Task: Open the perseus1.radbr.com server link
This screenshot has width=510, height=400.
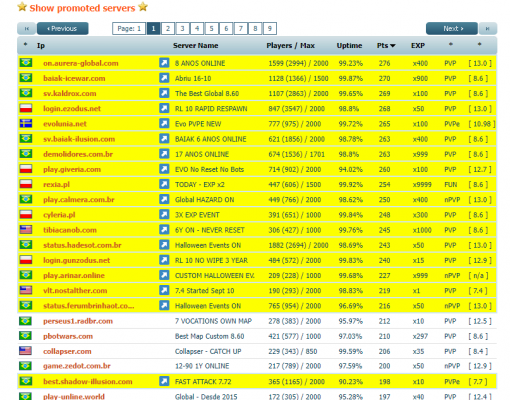Action: [x=78, y=321]
